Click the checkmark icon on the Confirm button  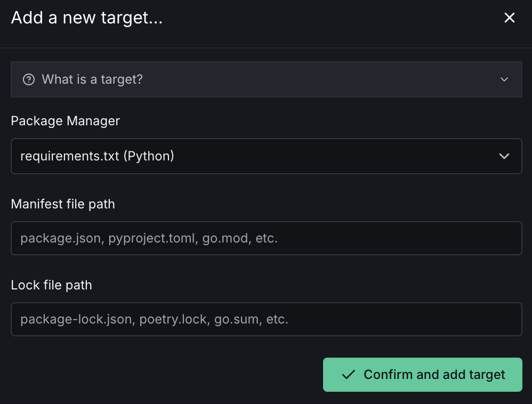(x=349, y=375)
